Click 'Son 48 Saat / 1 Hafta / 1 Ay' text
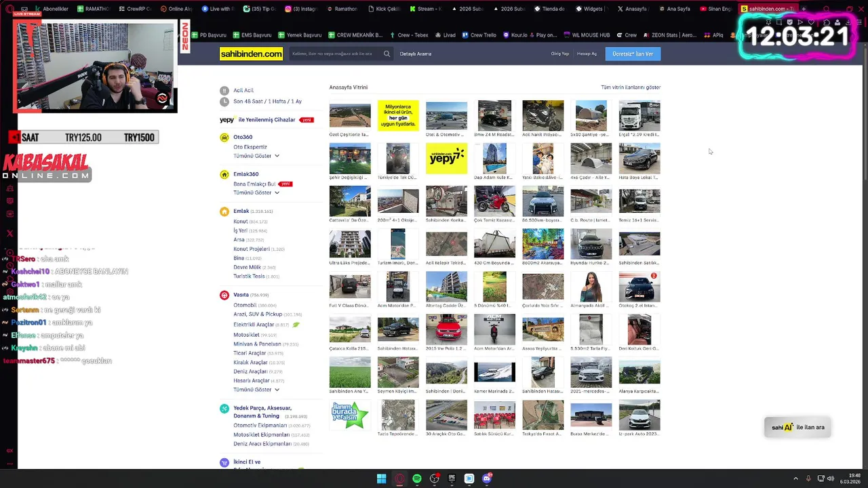The height and width of the screenshot is (488, 868). [x=267, y=102]
